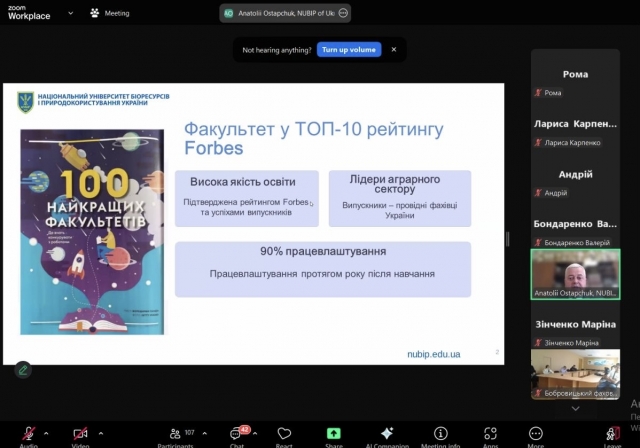Open the Apps icon
Screen dimensions: 640x448
[x=490, y=433]
